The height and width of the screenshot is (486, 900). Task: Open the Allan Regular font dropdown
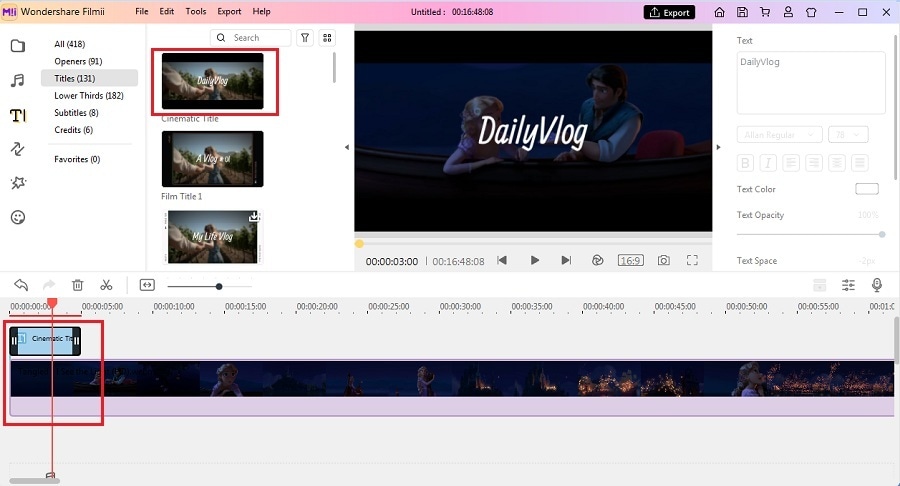pos(779,135)
